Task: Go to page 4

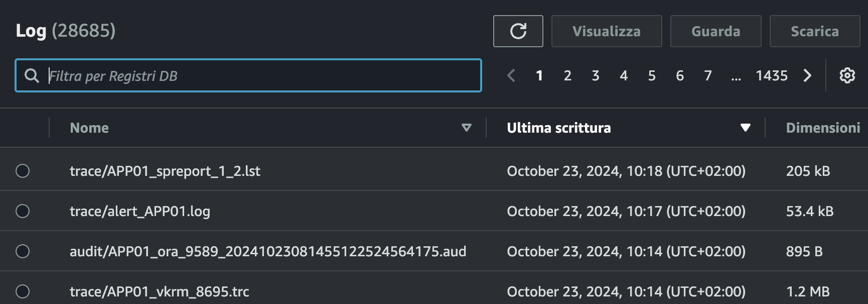Action: coord(624,75)
